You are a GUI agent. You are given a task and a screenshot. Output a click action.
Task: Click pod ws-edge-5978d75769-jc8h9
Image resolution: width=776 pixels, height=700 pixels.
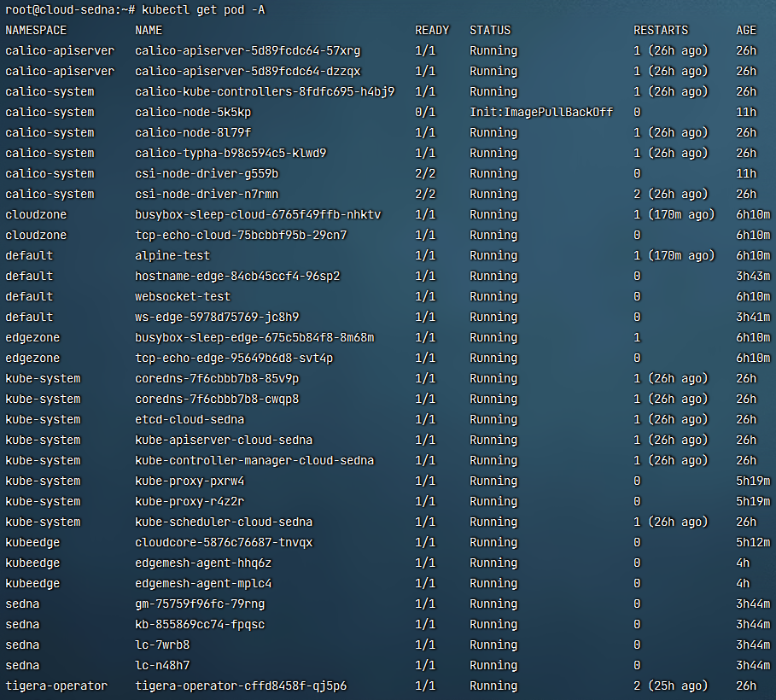click(x=217, y=318)
